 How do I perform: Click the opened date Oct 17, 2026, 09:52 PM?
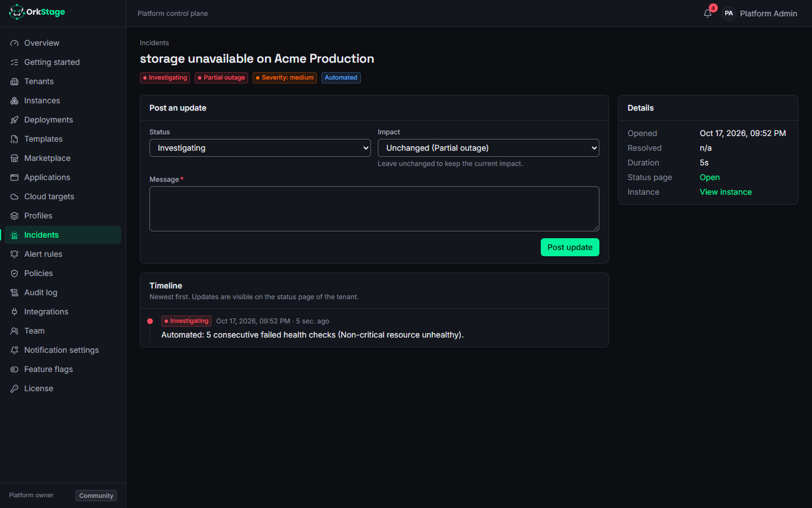tap(743, 133)
